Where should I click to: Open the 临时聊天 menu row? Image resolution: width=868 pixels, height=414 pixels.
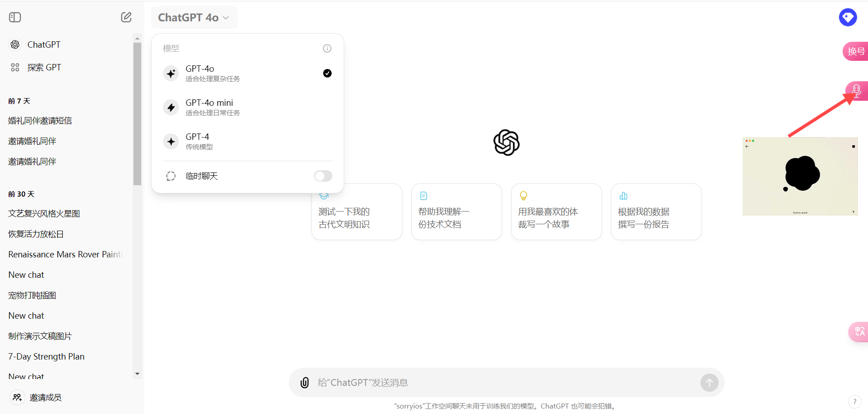pos(247,176)
